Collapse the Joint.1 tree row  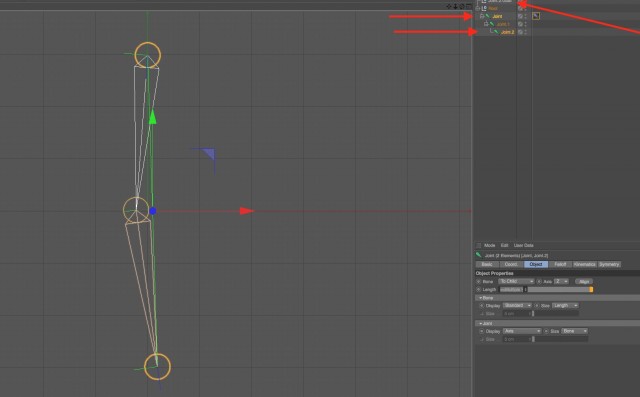(x=486, y=24)
